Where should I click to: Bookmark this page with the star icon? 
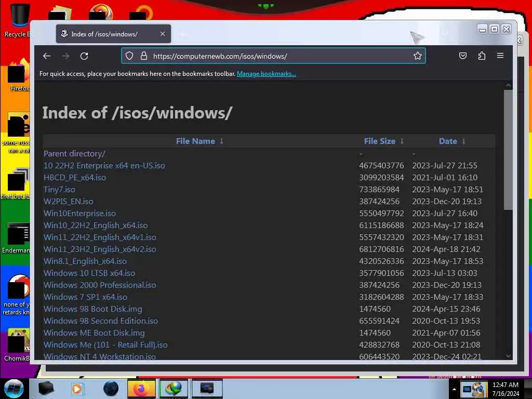pos(418,56)
